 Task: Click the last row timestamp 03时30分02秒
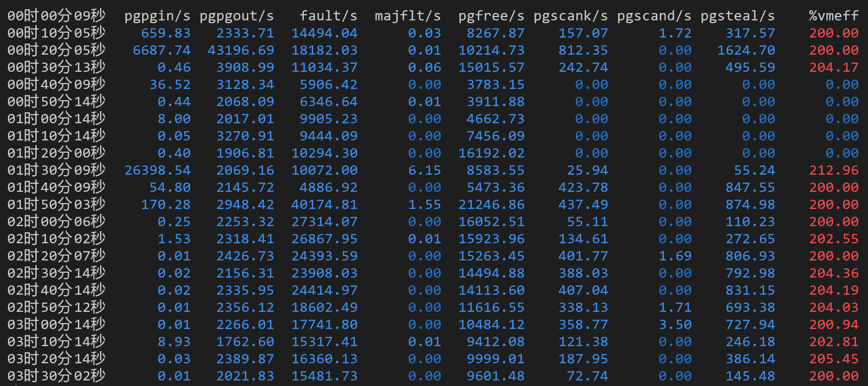point(57,376)
